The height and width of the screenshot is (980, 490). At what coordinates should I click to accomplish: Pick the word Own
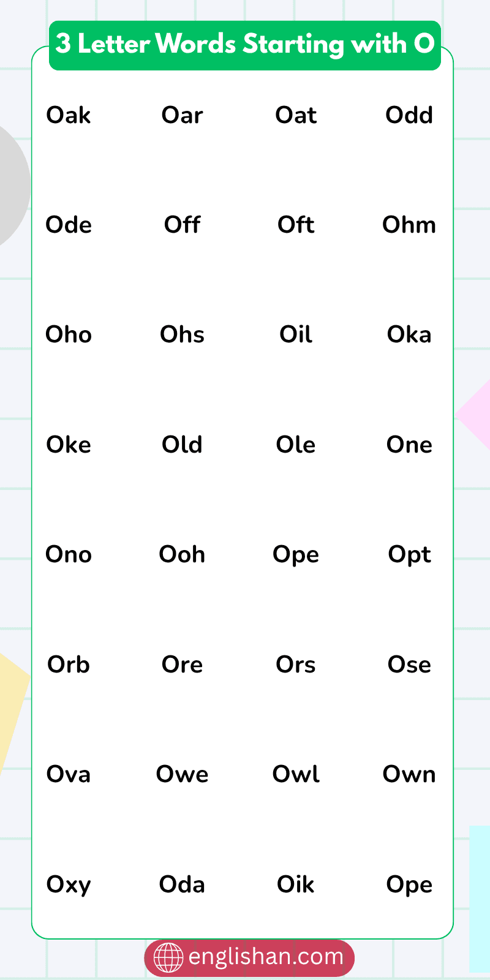(409, 774)
